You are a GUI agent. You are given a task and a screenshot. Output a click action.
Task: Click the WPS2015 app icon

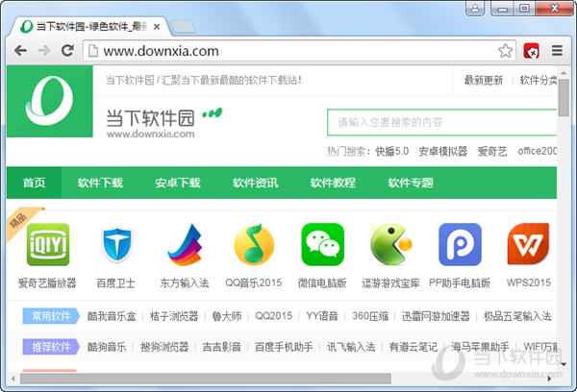pos(528,244)
